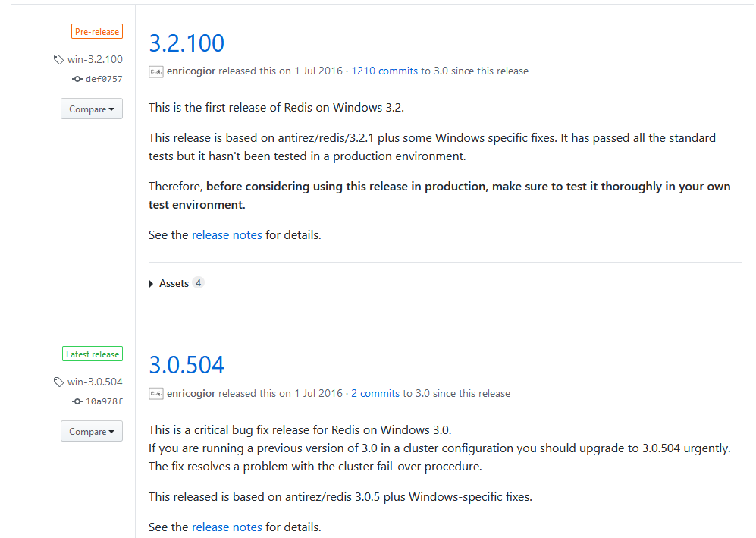Open the 3.0.504 release title link
The width and height of the screenshot is (756, 538).
tap(186, 365)
